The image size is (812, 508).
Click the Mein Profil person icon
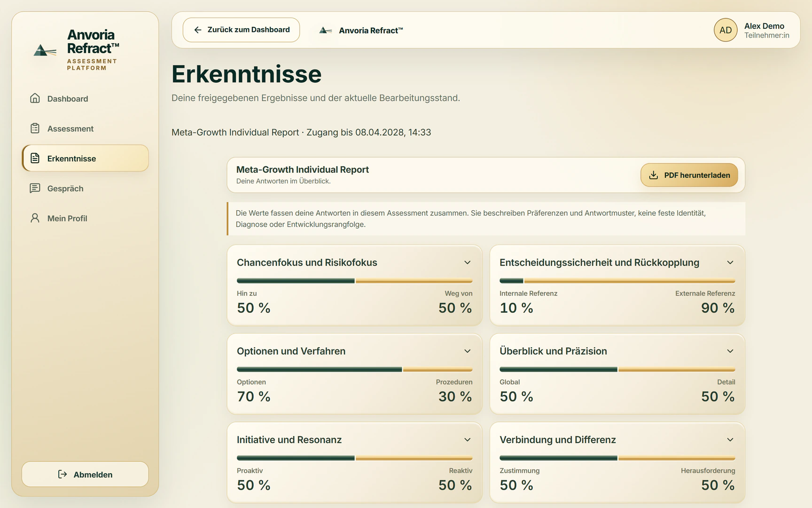35,218
